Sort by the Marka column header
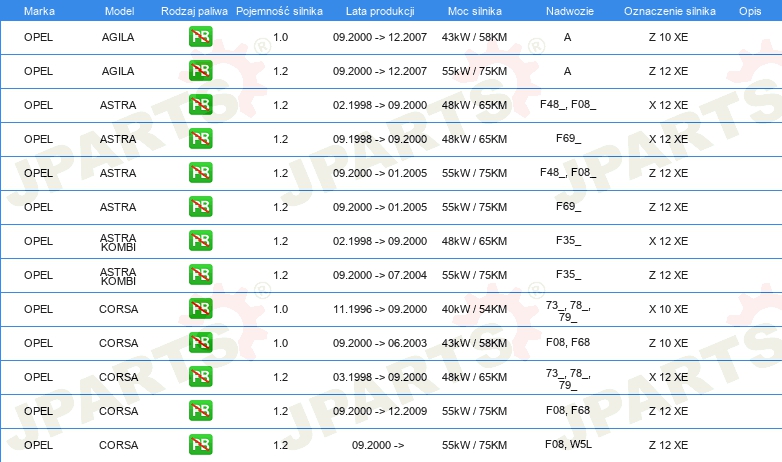The width and height of the screenshot is (782, 462). click(x=39, y=11)
